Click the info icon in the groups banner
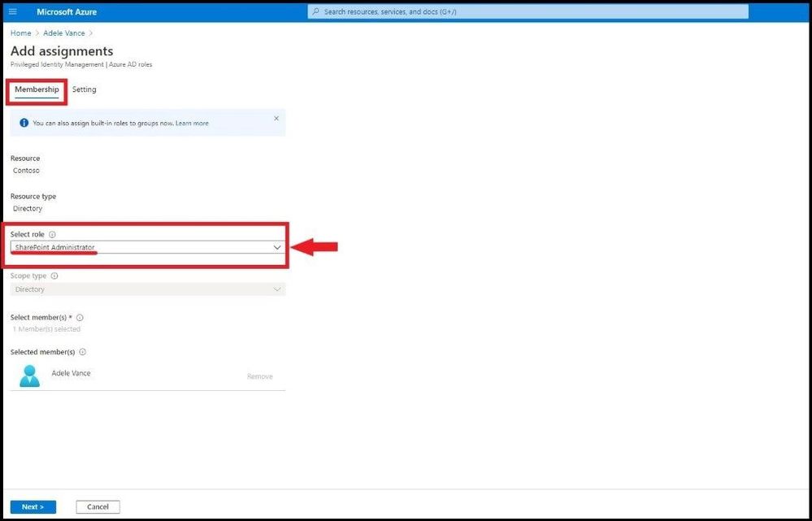812x521 pixels. pyautogui.click(x=24, y=124)
